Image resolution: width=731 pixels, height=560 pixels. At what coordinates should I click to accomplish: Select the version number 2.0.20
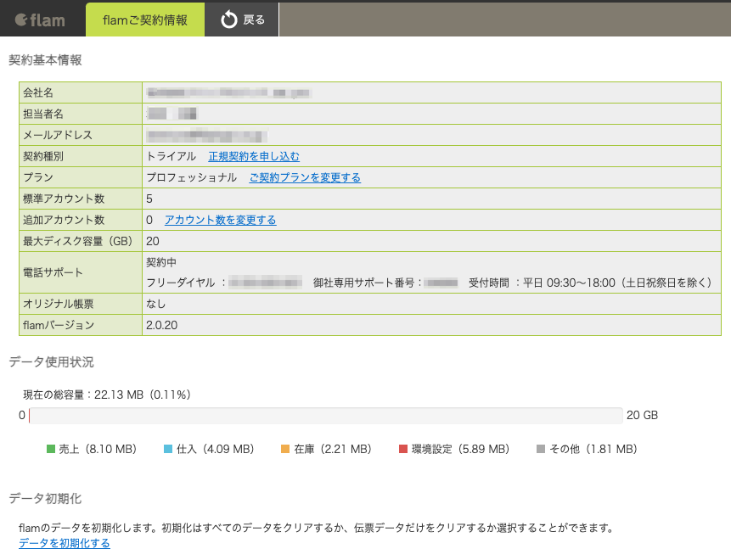162,325
